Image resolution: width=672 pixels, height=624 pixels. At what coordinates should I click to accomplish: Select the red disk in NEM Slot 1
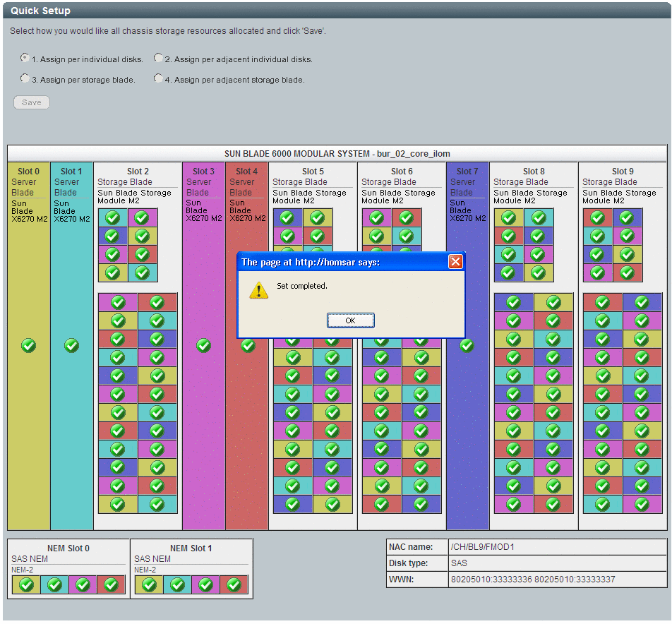(x=234, y=584)
